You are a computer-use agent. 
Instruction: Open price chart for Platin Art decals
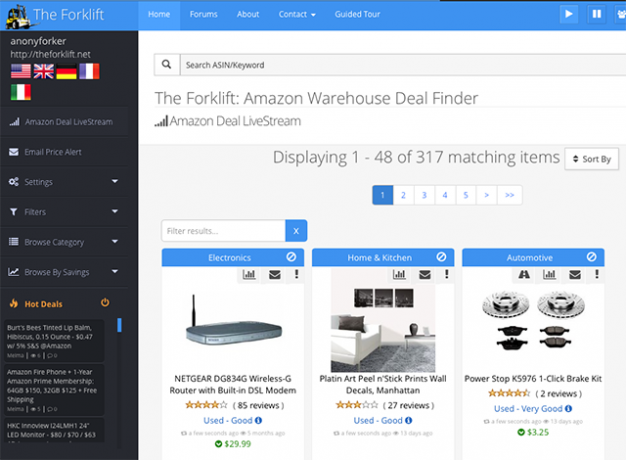tap(399, 275)
